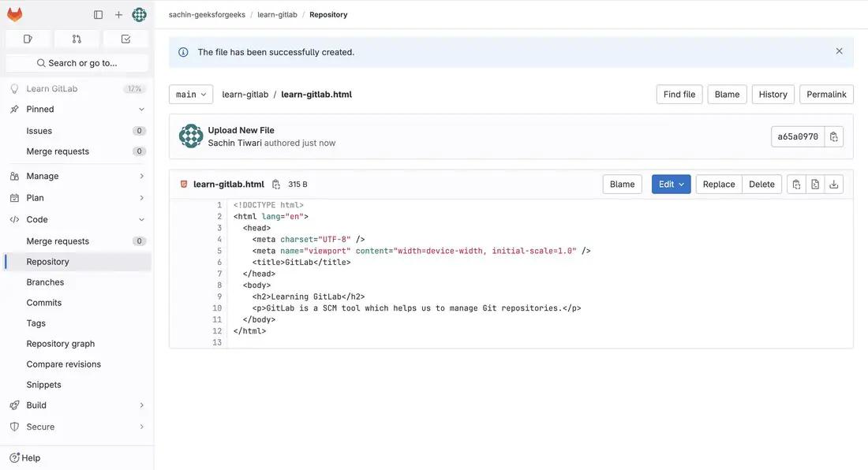Screen dimensions: 868x470
Task: Open Compare revisions page
Action: click(x=77, y=364)
